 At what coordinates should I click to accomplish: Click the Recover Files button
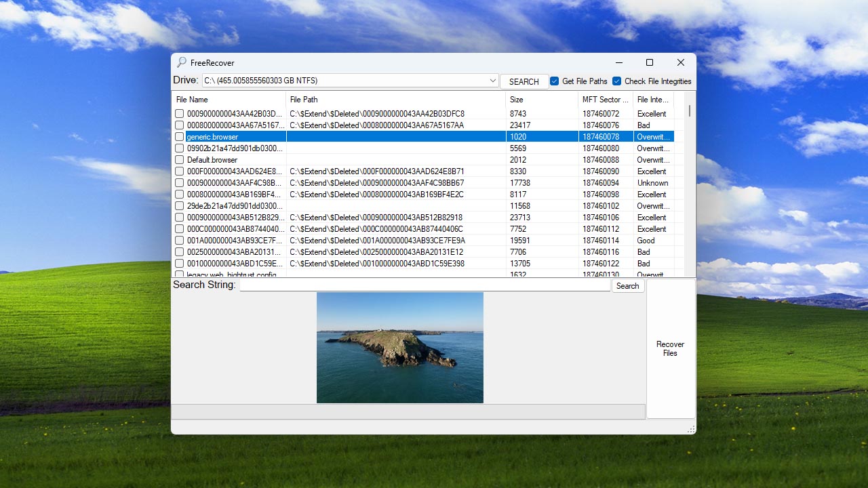coord(670,348)
